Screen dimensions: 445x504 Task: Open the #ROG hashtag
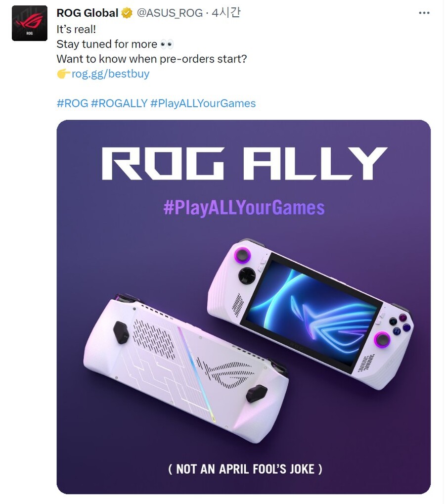click(x=72, y=103)
